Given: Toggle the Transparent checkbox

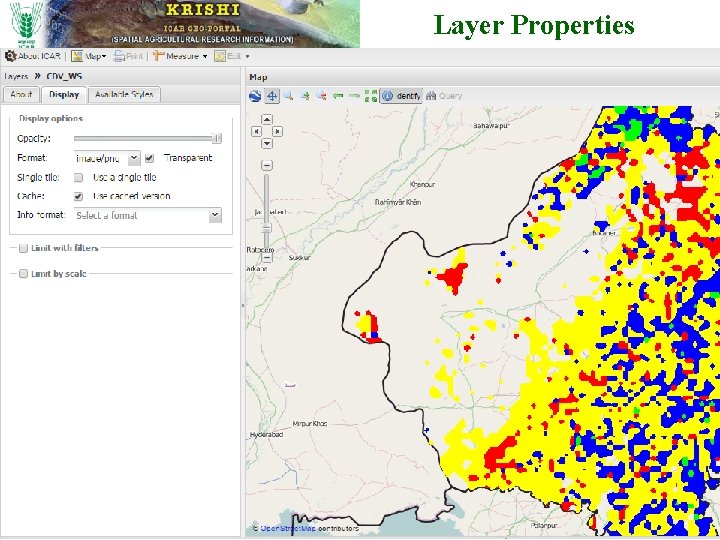Looking at the screenshot, I should [x=149, y=158].
